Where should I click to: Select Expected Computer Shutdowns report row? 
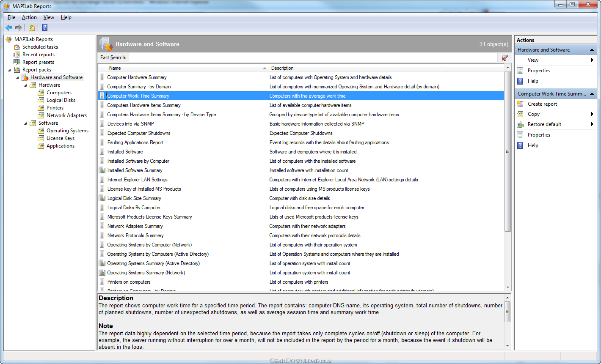pos(301,133)
